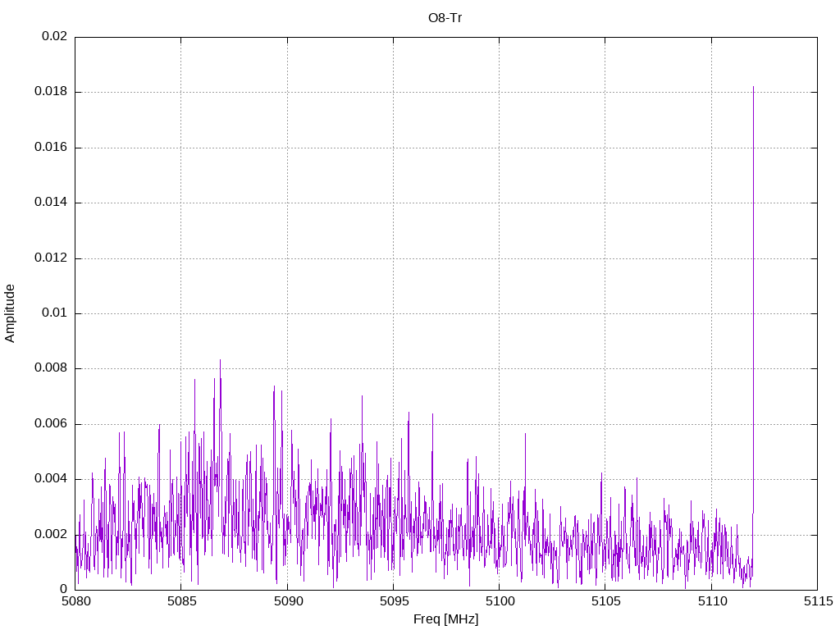The width and height of the screenshot is (840, 630).
Task: Click the 0.012 y-axis tick label
Action: (x=51, y=258)
